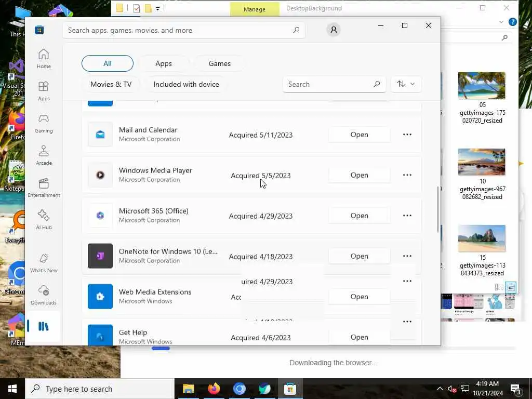The height and width of the screenshot is (399, 532).
Task: Open Downloads in sidebar
Action: pyautogui.click(x=44, y=295)
